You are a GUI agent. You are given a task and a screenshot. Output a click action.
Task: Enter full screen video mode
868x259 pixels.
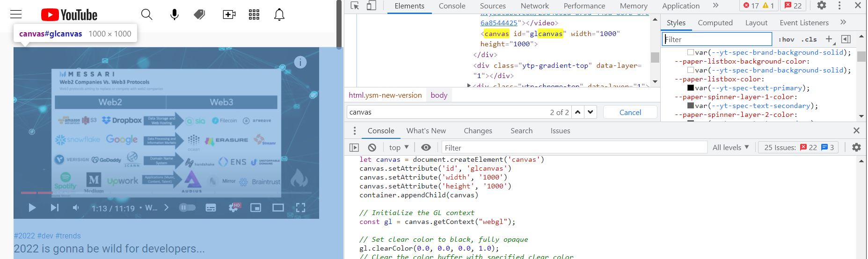point(300,208)
